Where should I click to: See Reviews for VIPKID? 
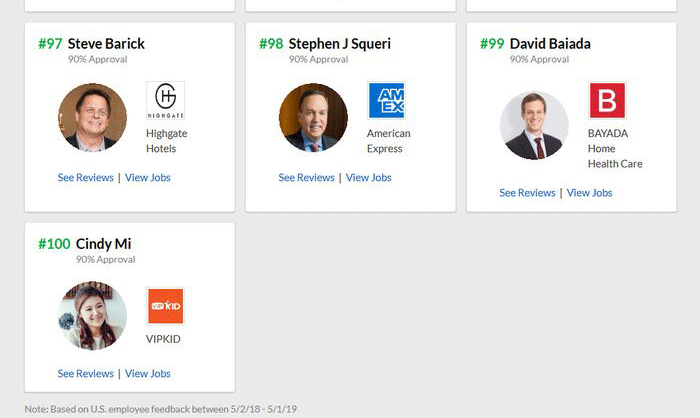point(86,374)
